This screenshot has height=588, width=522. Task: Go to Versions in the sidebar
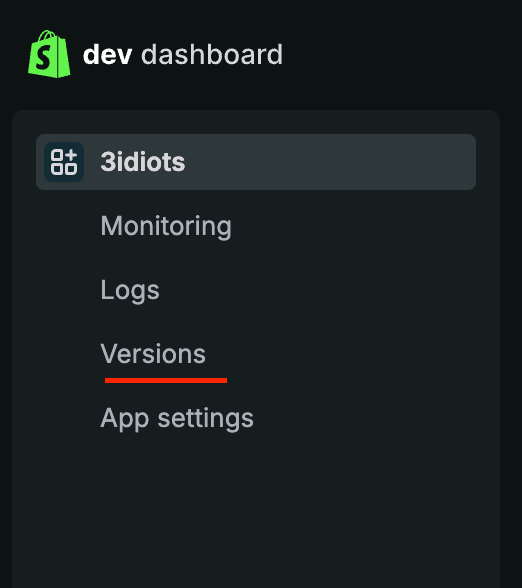(x=153, y=354)
